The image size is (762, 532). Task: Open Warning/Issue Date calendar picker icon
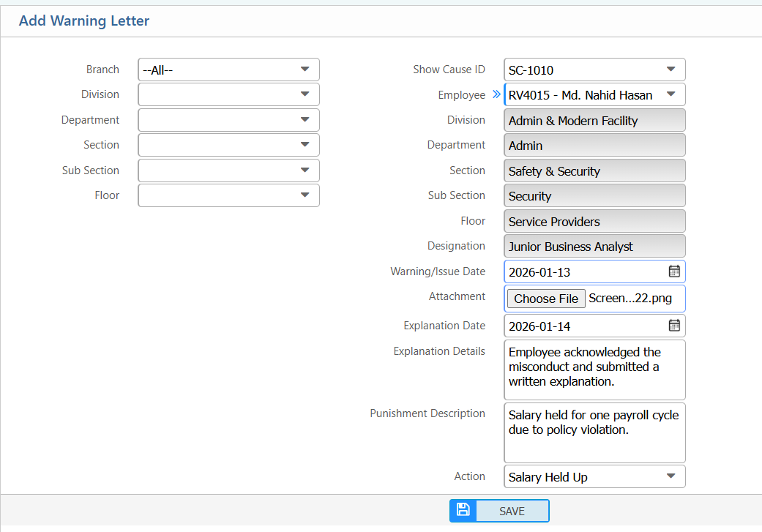[674, 271]
